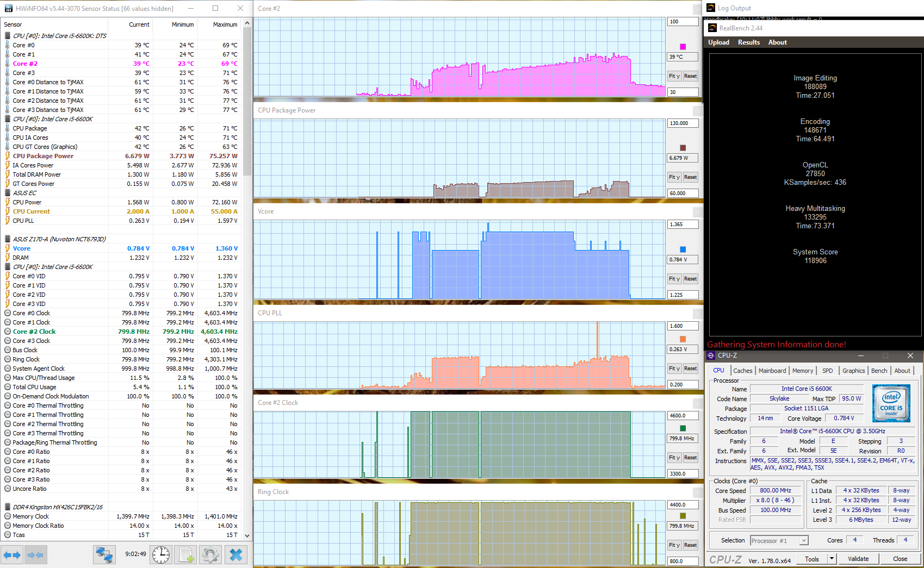Screen dimensions: 924x568
Task: Click the HWiNFO sensor list scroll-up arrow
Action: 247,23
